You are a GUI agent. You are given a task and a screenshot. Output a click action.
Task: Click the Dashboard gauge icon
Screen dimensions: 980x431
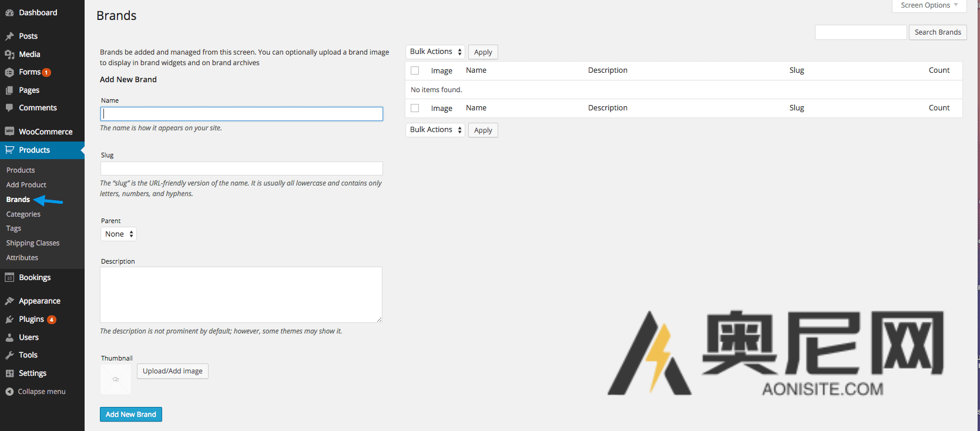click(9, 12)
